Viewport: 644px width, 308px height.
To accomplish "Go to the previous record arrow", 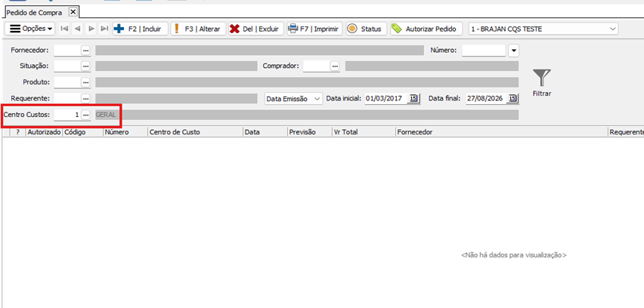I will [78, 29].
